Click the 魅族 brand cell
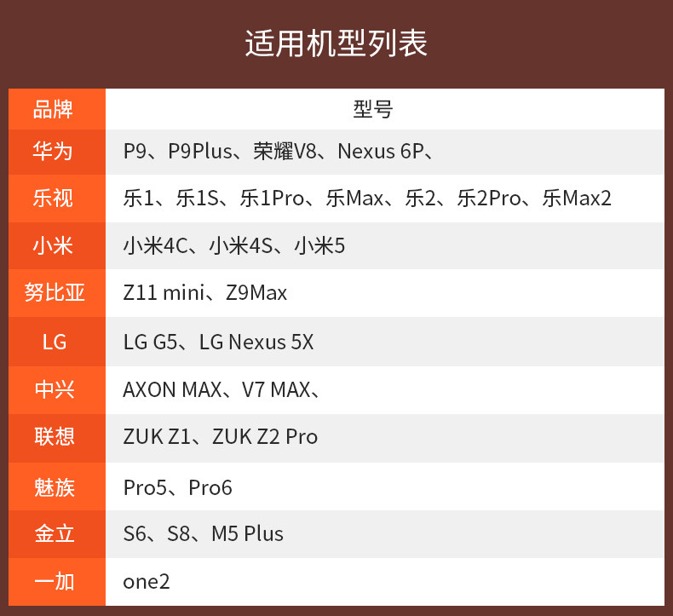673x616 pixels. point(57,486)
